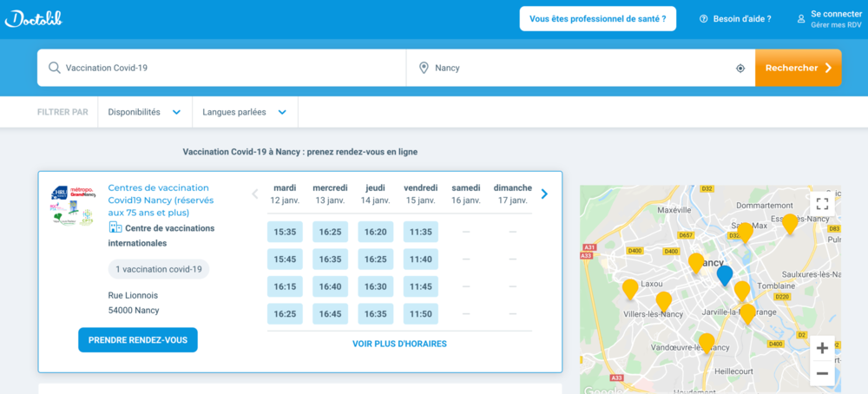Click the Vaccination Covid-19 search field
The image size is (868, 394).
(226, 68)
